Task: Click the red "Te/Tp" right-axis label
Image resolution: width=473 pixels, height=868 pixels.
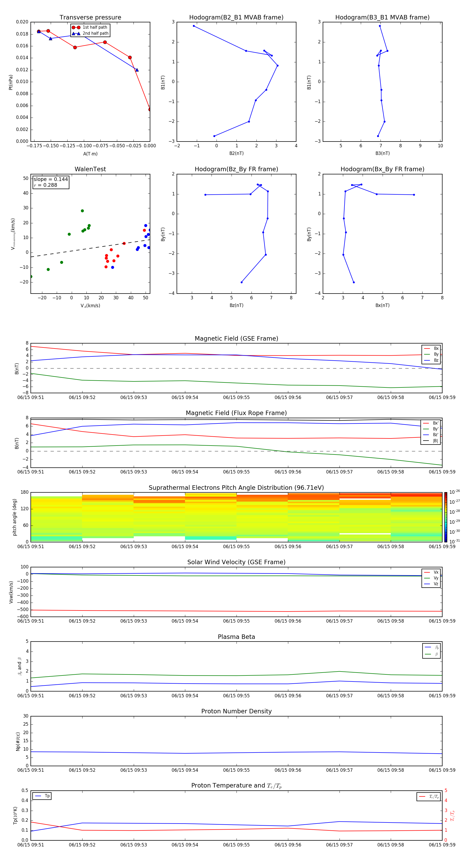Action: 453,815
